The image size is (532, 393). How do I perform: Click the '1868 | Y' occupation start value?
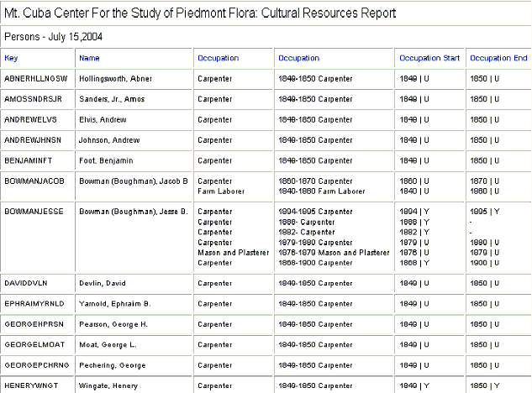(414, 263)
